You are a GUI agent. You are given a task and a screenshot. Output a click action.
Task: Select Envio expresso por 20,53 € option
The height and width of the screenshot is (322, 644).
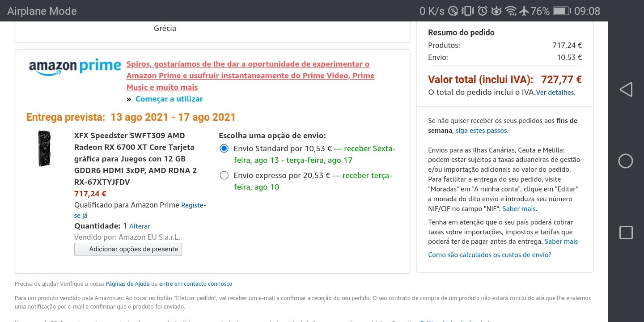224,175
